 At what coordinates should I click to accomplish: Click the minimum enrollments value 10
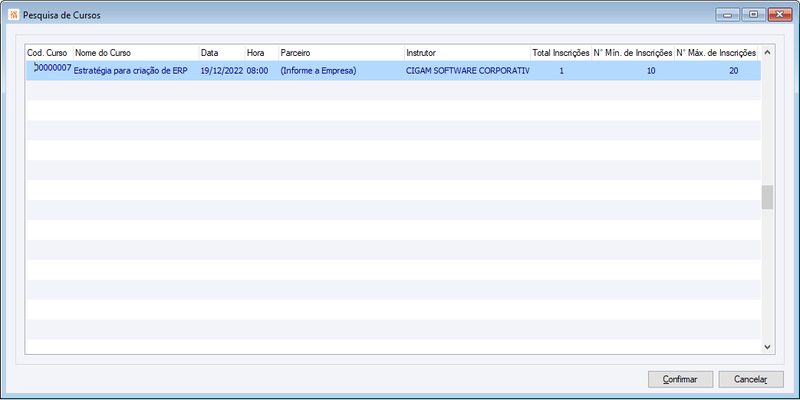click(633, 71)
